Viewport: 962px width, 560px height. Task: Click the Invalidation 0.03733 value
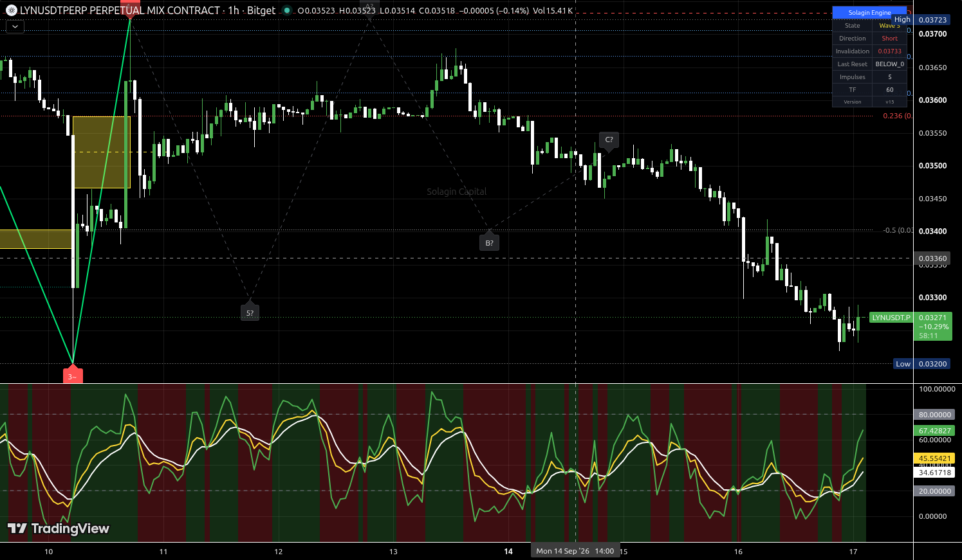(x=889, y=51)
